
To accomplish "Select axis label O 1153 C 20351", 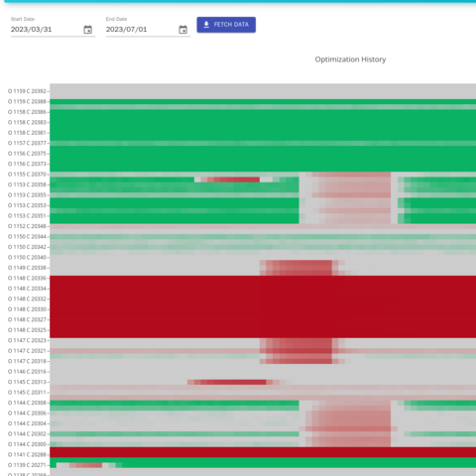I will [27, 216].
